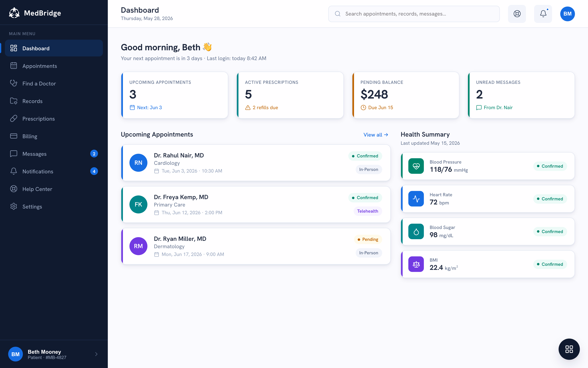Click the MedBridge logo icon
This screenshot has height=368, width=588.
tap(14, 13)
